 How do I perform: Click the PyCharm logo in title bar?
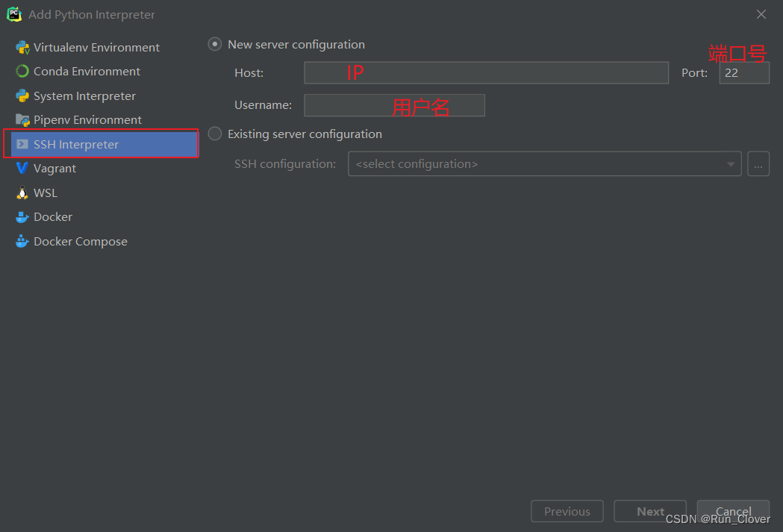(14, 14)
